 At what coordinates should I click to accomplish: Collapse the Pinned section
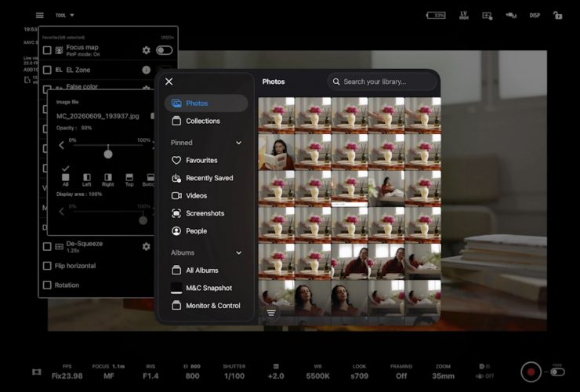pos(238,143)
